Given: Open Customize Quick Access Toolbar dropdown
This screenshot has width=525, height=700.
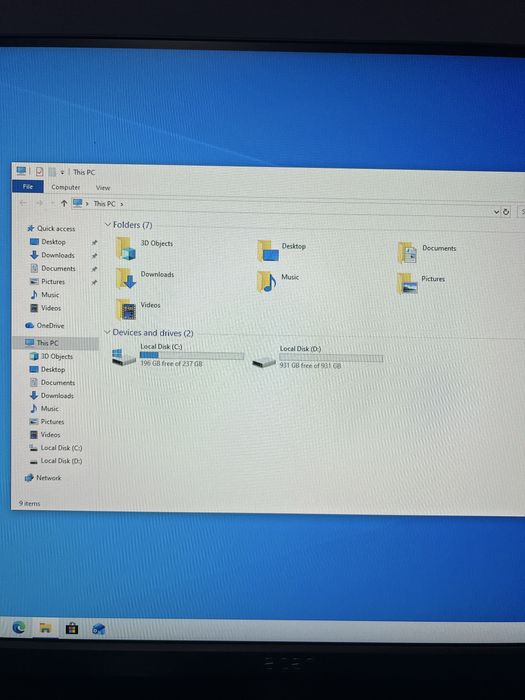Looking at the screenshot, I should click(x=62, y=172).
